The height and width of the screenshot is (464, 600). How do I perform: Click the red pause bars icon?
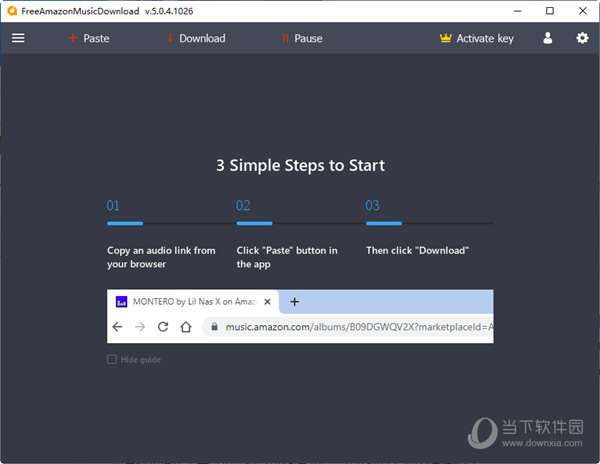point(285,38)
